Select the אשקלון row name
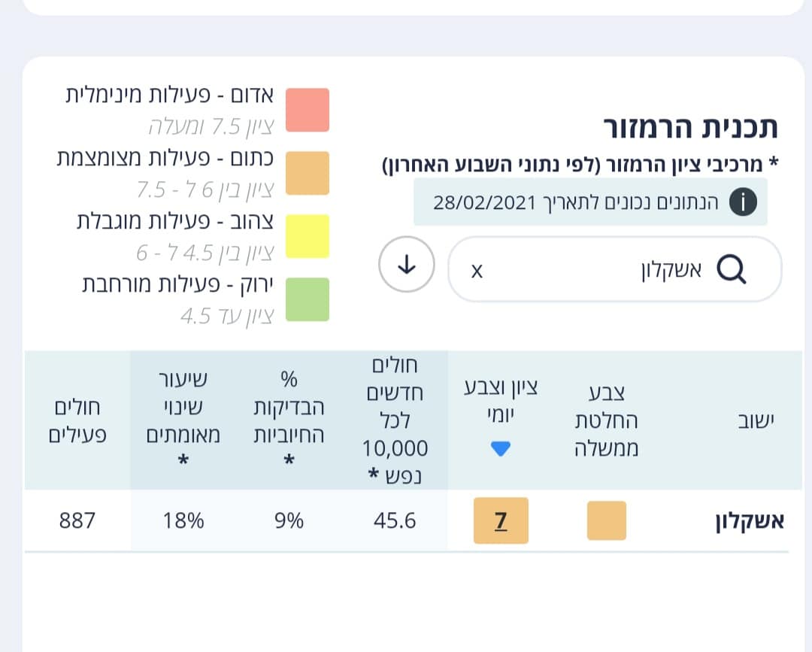The width and height of the screenshot is (812, 652). [x=750, y=520]
